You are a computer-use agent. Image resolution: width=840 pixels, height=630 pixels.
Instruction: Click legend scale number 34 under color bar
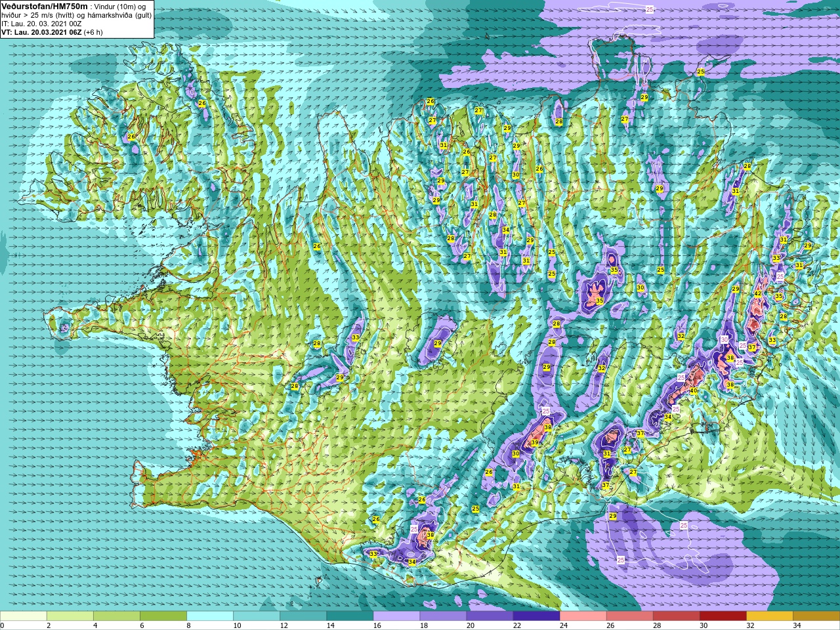796,625
